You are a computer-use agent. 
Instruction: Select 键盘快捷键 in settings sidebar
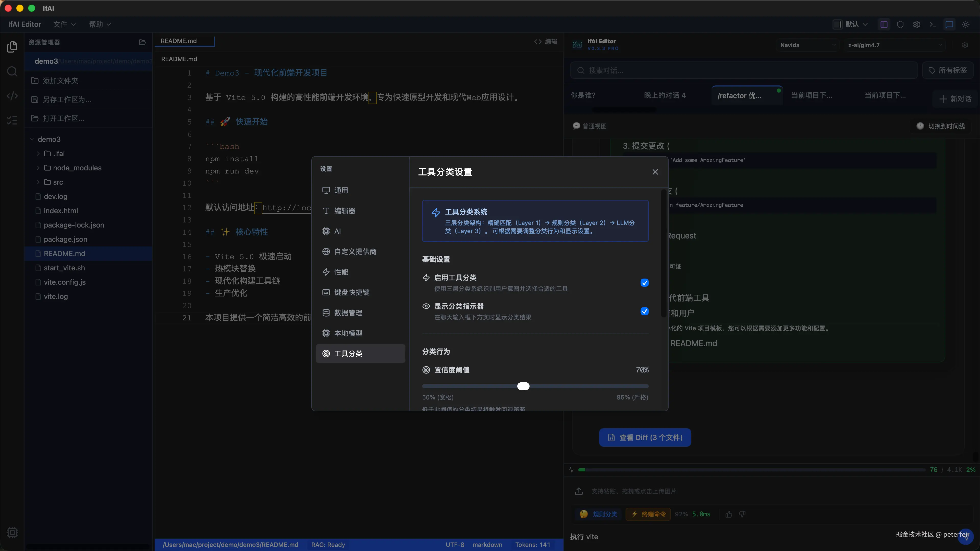351,292
